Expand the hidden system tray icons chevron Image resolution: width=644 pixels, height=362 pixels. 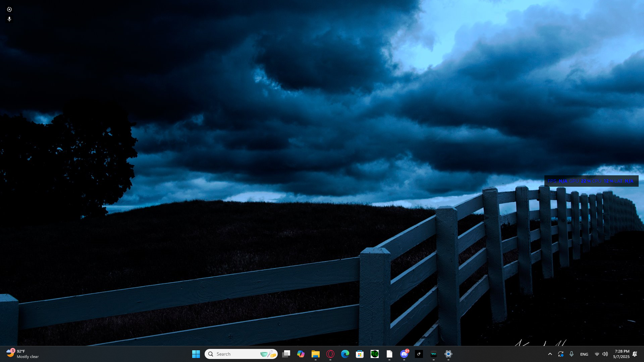550,354
